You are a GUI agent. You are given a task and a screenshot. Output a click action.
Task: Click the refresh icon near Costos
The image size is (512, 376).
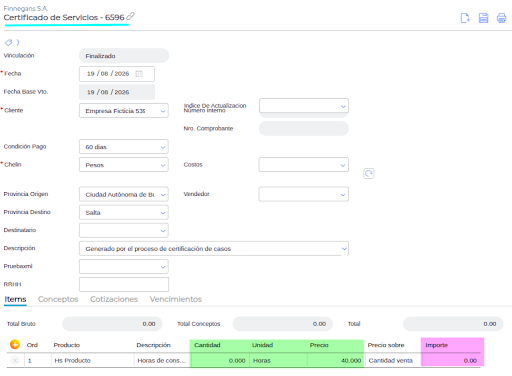point(369,173)
